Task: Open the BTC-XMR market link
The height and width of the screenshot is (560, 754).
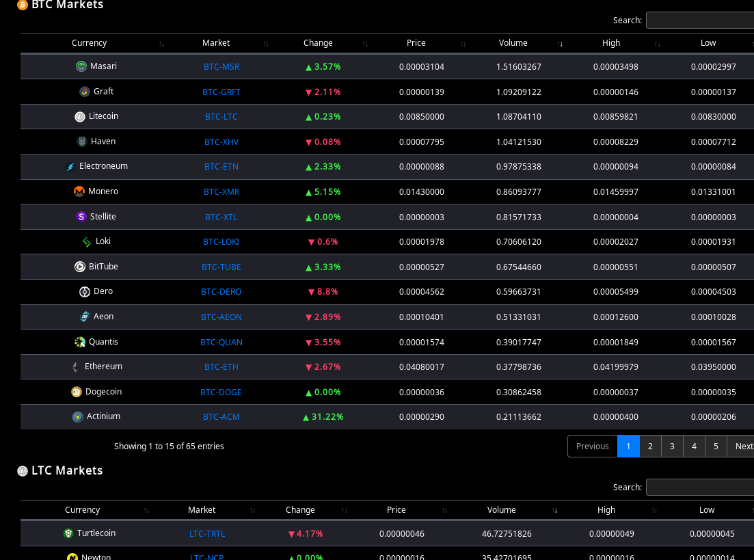Action: [221, 192]
